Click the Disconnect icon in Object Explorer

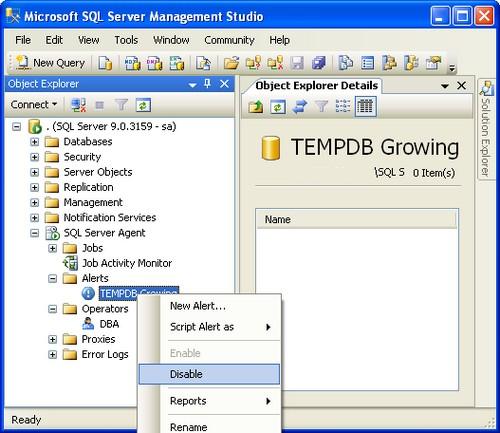pos(79,105)
